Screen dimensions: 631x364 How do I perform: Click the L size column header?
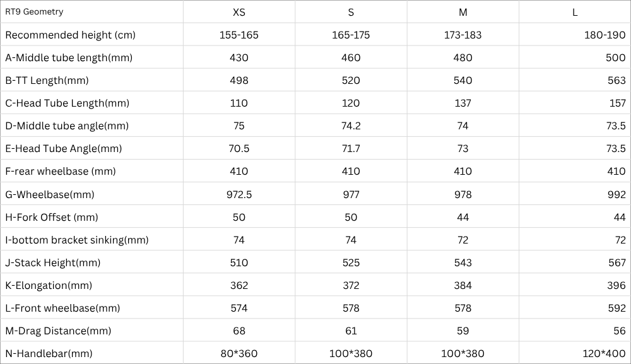pyautogui.click(x=575, y=12)
